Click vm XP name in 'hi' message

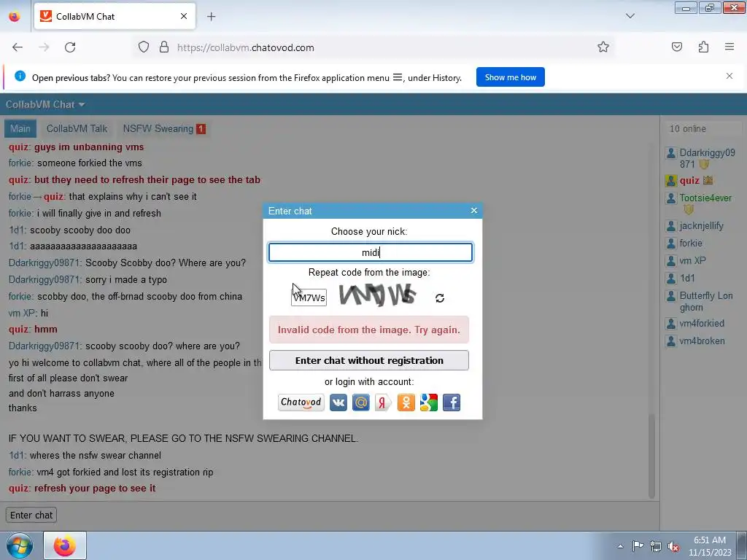click(22, 313)
